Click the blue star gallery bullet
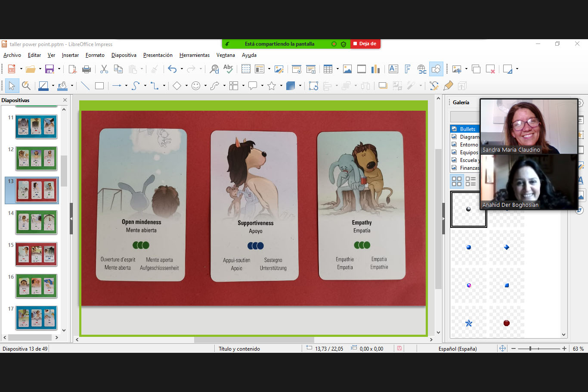 click(x=469, y=323)
